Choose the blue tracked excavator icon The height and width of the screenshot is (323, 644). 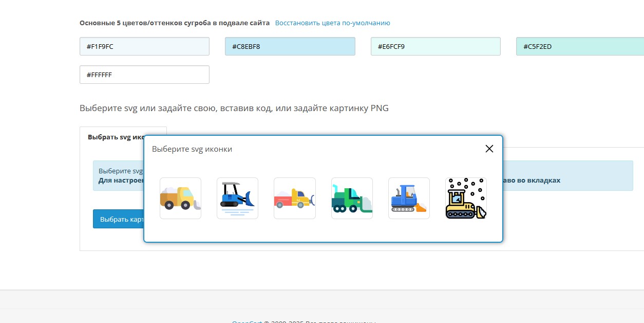click(409, 199)
